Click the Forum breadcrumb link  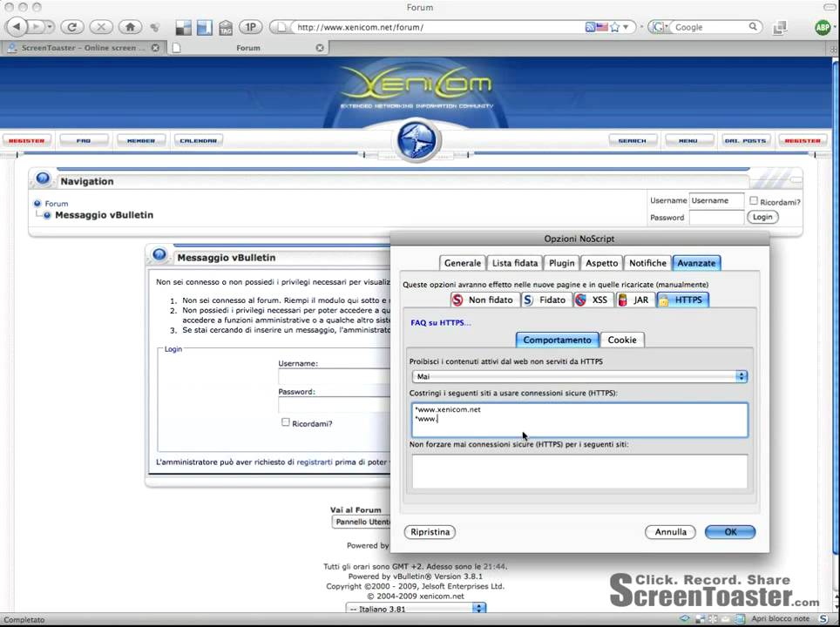click(57, 204)
